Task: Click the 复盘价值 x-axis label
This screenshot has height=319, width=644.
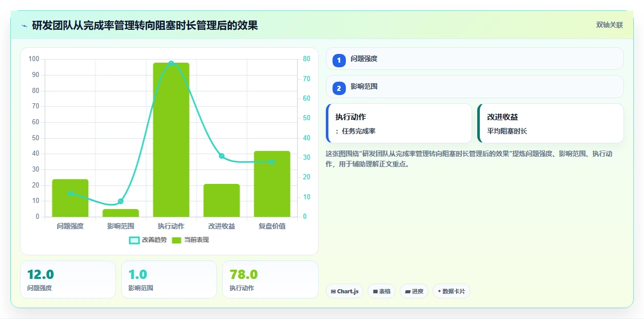Action: (x=272, y=226)
